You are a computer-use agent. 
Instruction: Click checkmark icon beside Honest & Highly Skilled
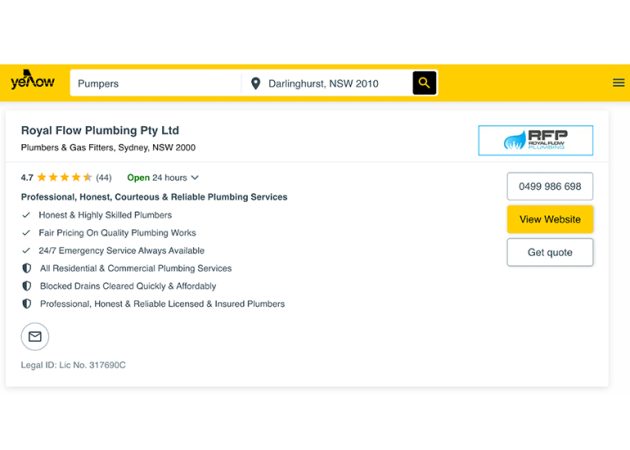26,215
